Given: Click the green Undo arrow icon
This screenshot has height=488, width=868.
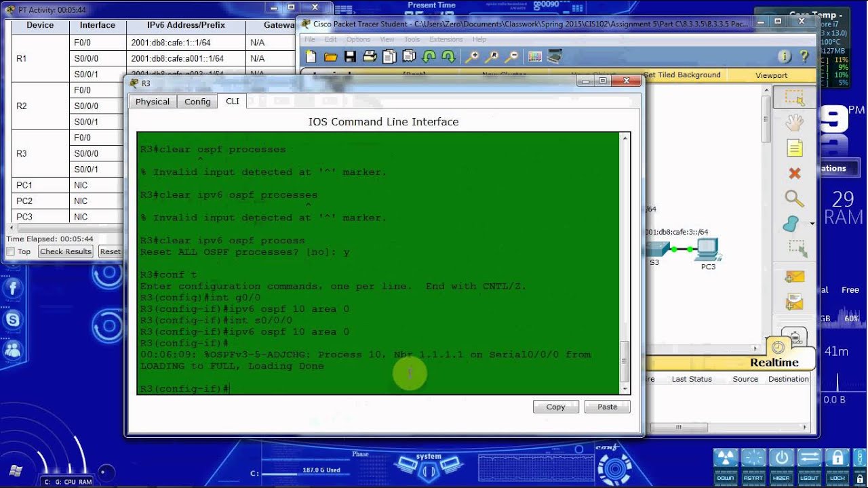Looking at the screenshot, I should pos(429,57).
